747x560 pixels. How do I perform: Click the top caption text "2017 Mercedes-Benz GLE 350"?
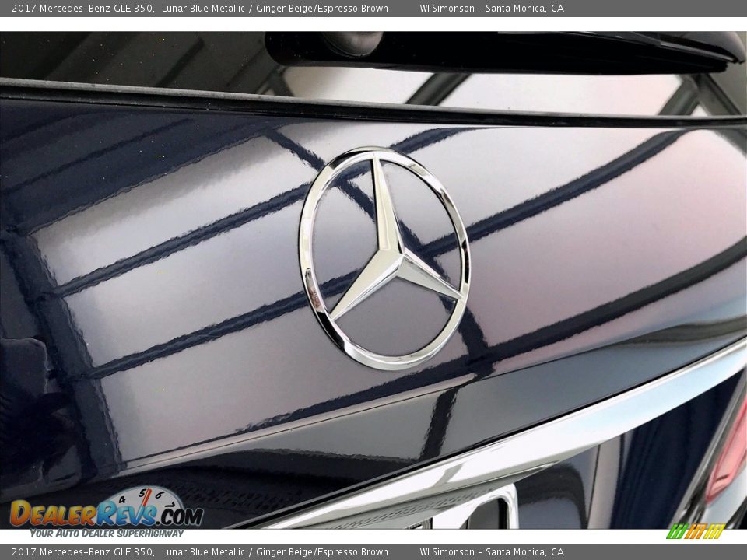[82, 8]
